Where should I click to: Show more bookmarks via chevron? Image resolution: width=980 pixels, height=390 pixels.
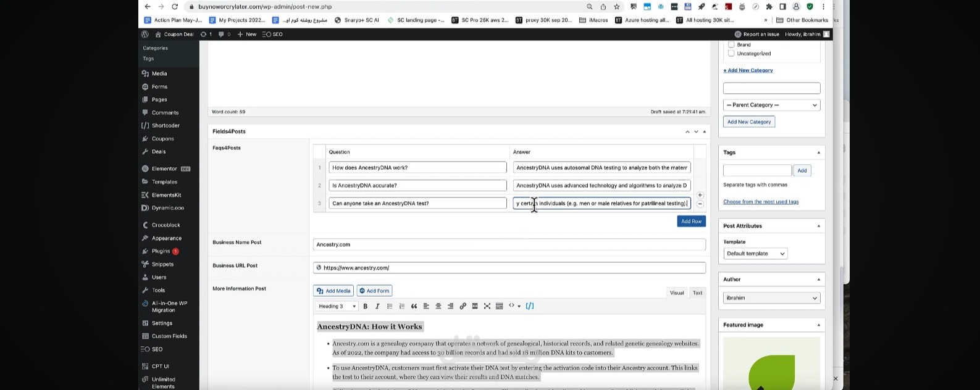click(x=766, y=20)
